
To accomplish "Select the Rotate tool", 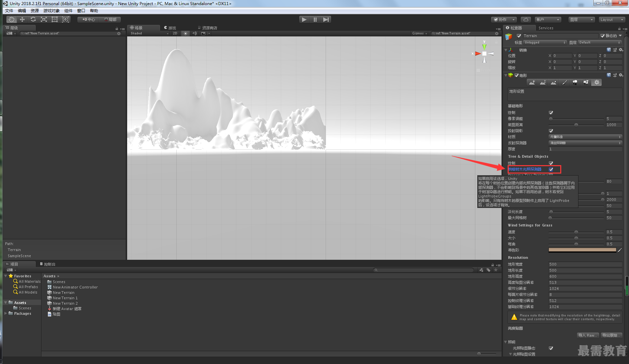I will [x=33, y=20].
